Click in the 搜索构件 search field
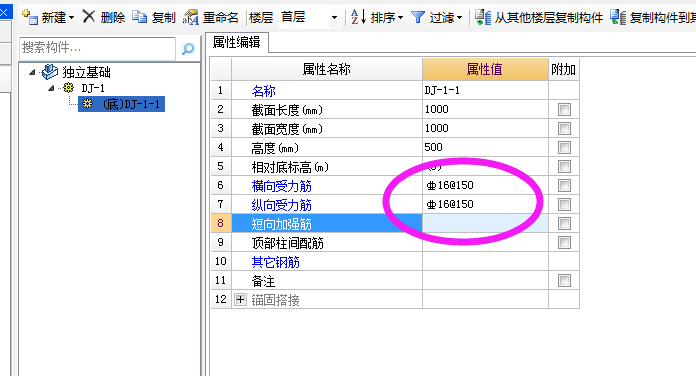 [x=97, y=48]
